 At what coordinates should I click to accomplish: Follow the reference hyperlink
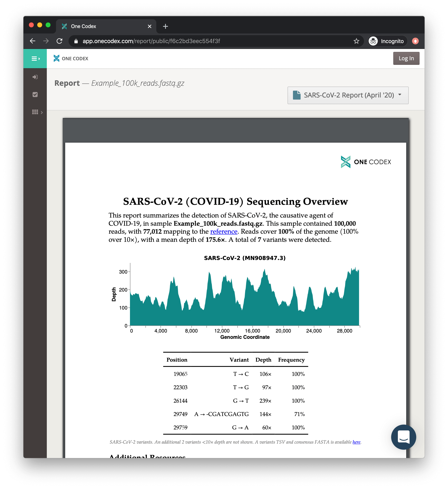click(224, 231)
